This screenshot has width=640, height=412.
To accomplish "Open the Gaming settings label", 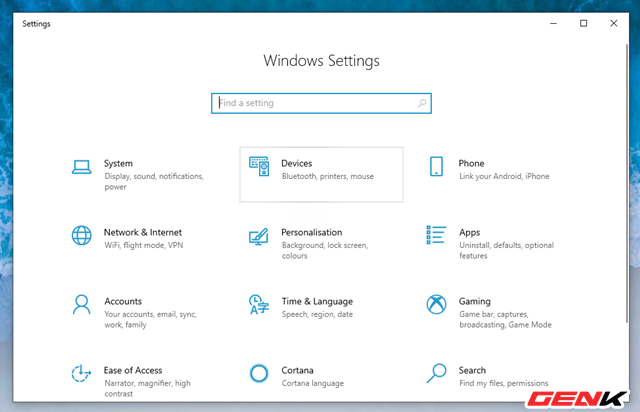I will 475,302.
